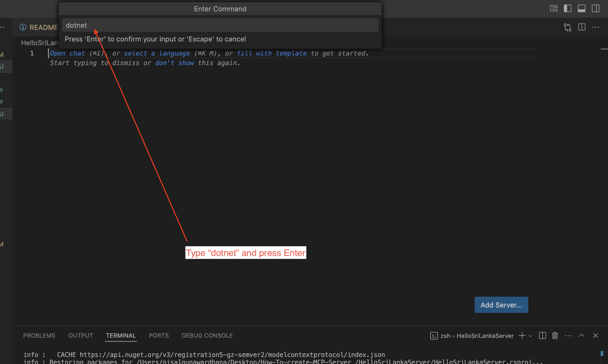Open the DEBUG CONSOLE tab
The image size is (608, 364).
(x=207, y=335)
